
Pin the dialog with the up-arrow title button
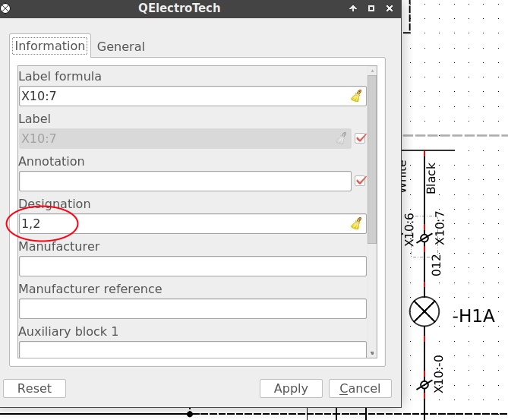pos(353,8)
